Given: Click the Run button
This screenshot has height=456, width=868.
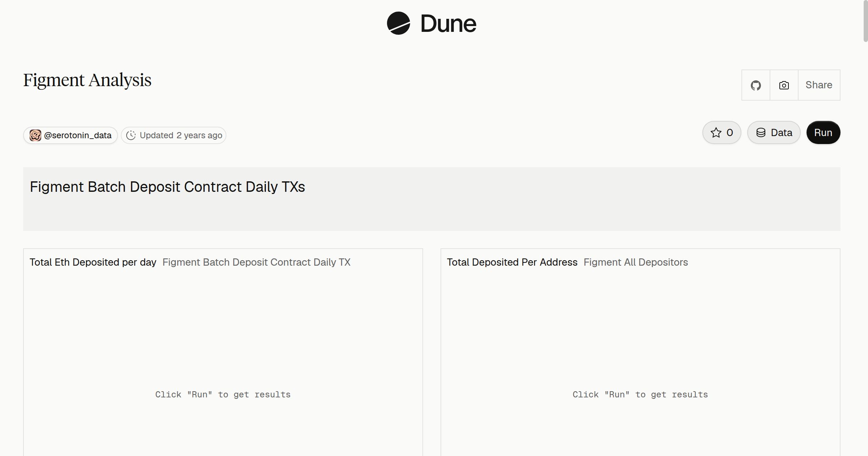Looking at the screenshot, I should coord(823,132).
